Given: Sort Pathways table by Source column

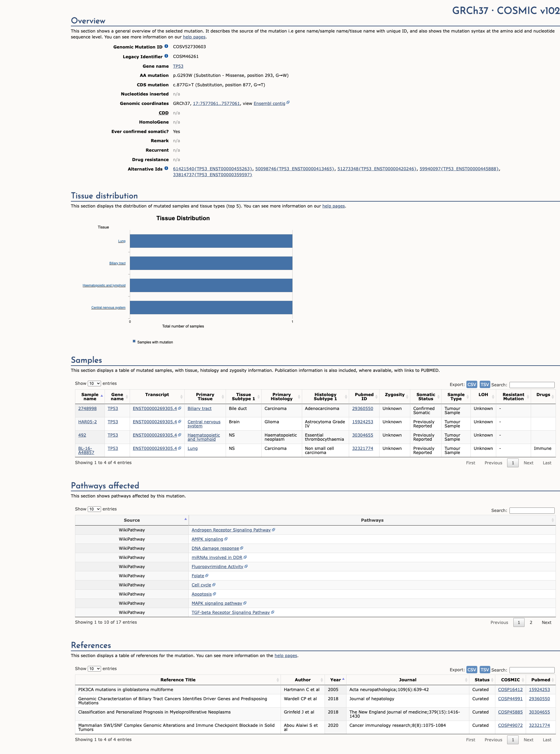Looking at the screenshot, I should pos(132,520).
